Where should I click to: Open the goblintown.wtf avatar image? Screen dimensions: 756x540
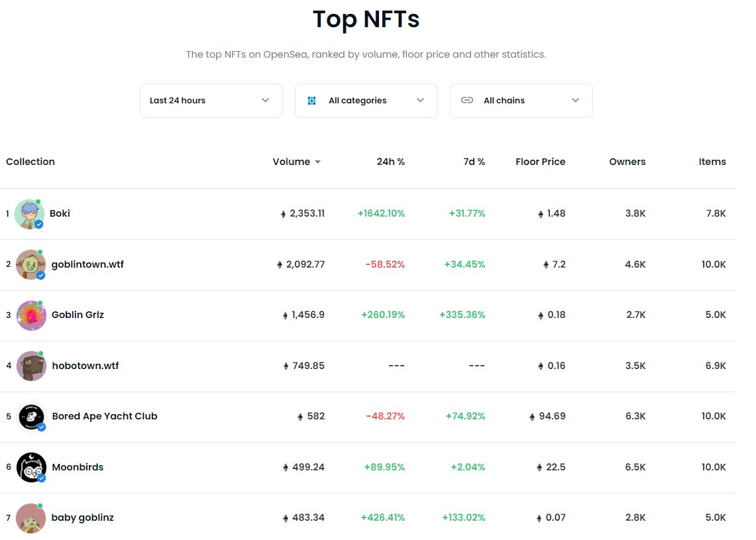coord(31,264)
